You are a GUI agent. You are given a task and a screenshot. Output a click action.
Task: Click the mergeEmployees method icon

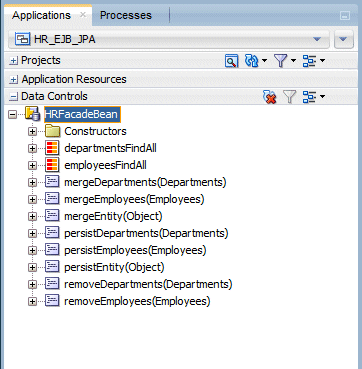52,199
